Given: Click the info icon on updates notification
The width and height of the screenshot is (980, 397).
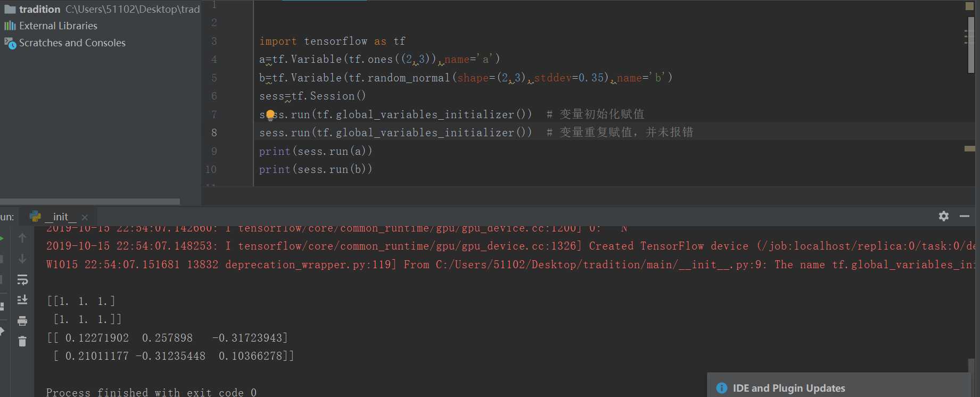Looking at the screenshot, I should [x=722, y=388].
